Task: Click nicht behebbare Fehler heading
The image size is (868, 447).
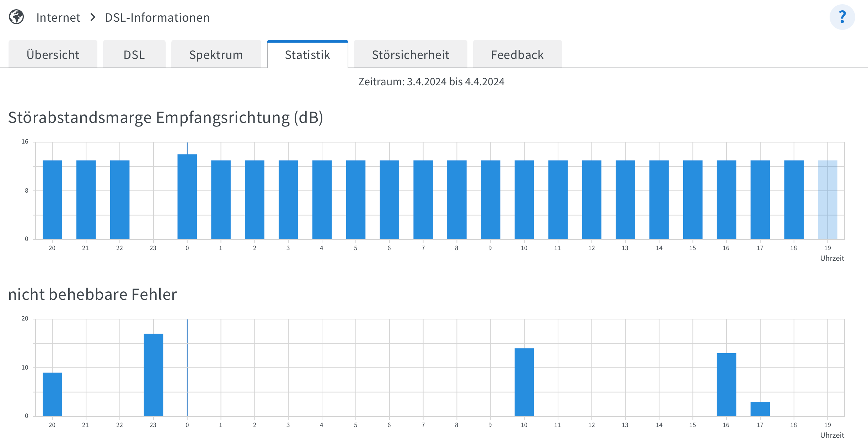Action: (92, 295)
